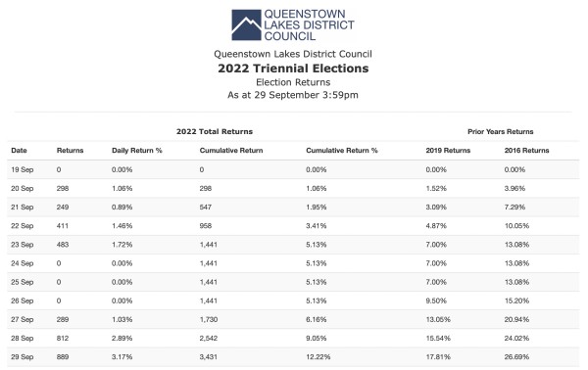588x370 pixels.
Task: Click the Date column header
Action: (20, 151)
